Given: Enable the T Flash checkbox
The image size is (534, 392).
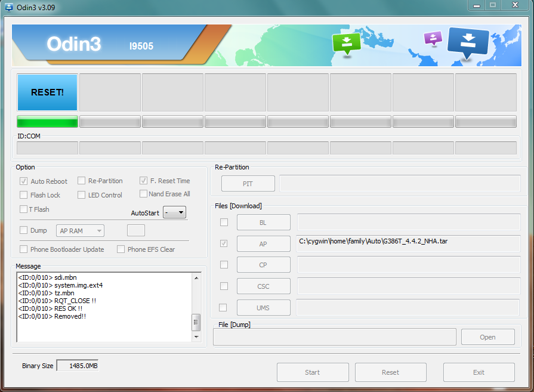Looking at the screenshot, I should (23, 209).
